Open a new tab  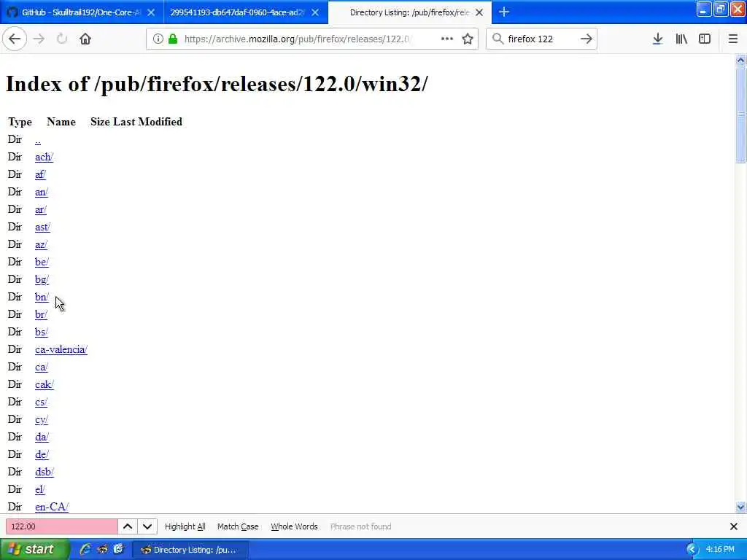[x=504, y=12]
